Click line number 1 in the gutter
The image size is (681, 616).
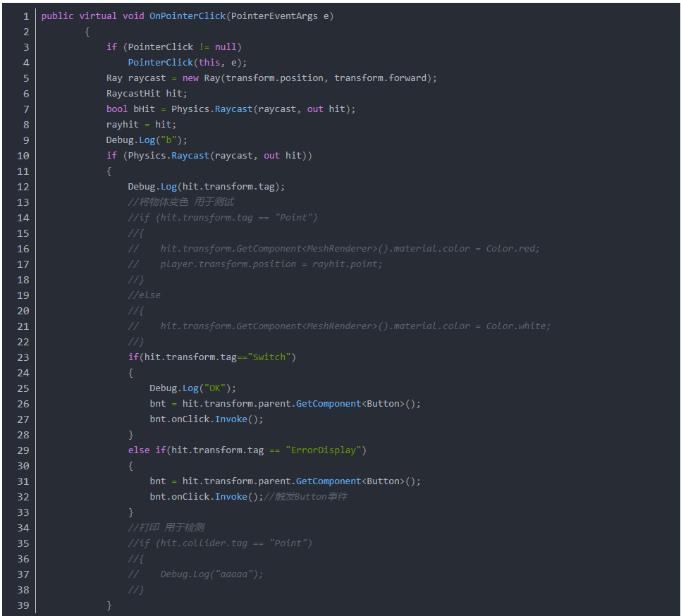tap(25, 16)
